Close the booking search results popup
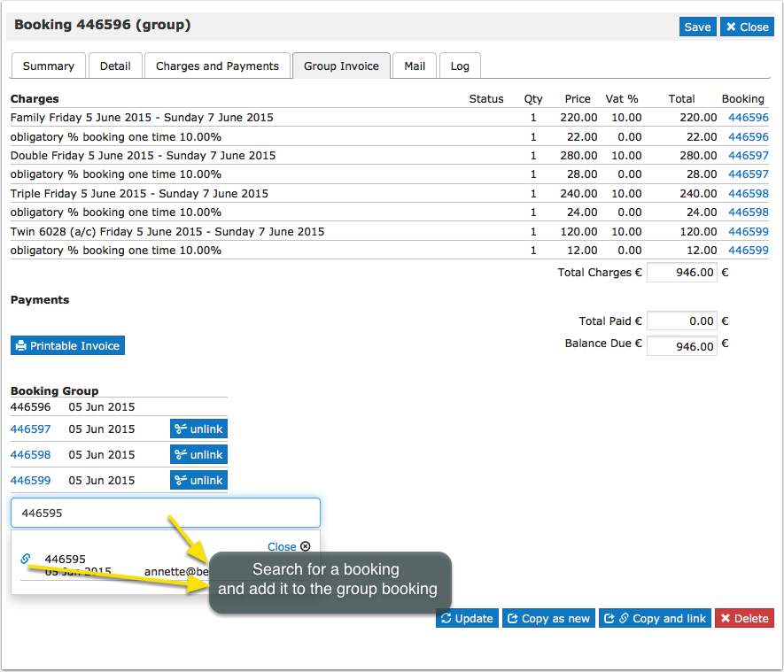 (x=288, y=546)
